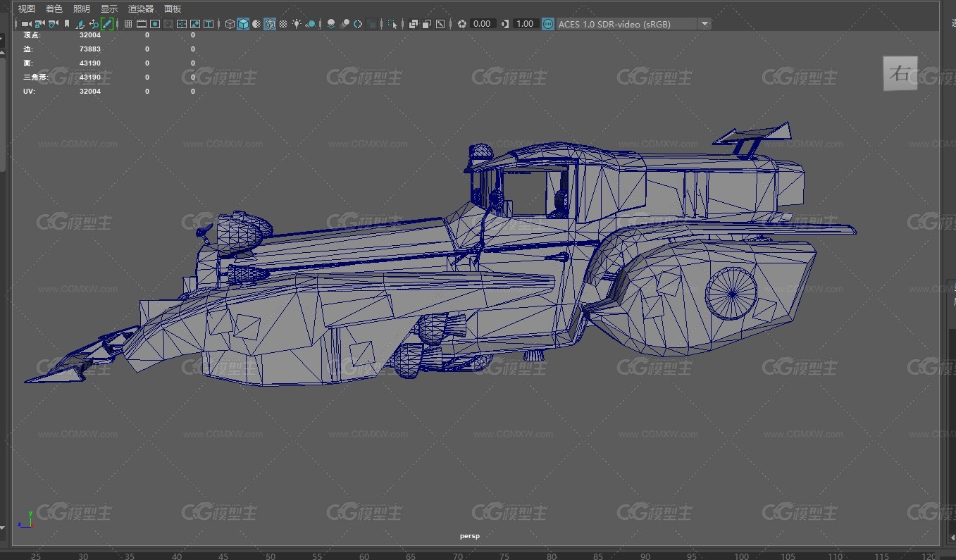
Task: Toggle the Resolution Gate icon
Action: coord(155,24)
